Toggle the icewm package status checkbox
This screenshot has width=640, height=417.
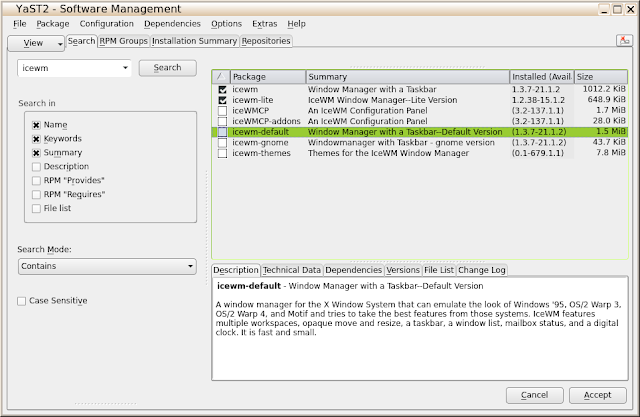(x=222, y=89)
